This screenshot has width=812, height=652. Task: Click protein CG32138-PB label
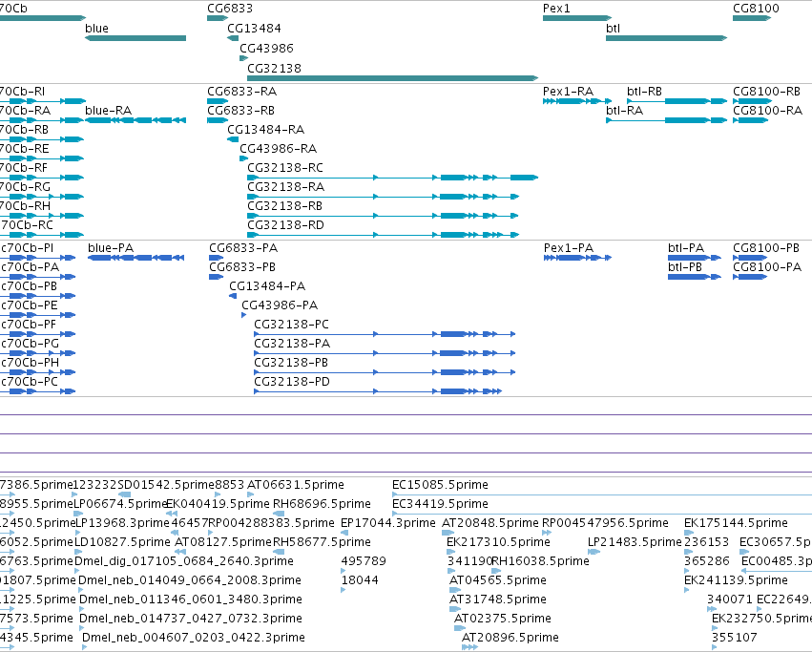291,363
